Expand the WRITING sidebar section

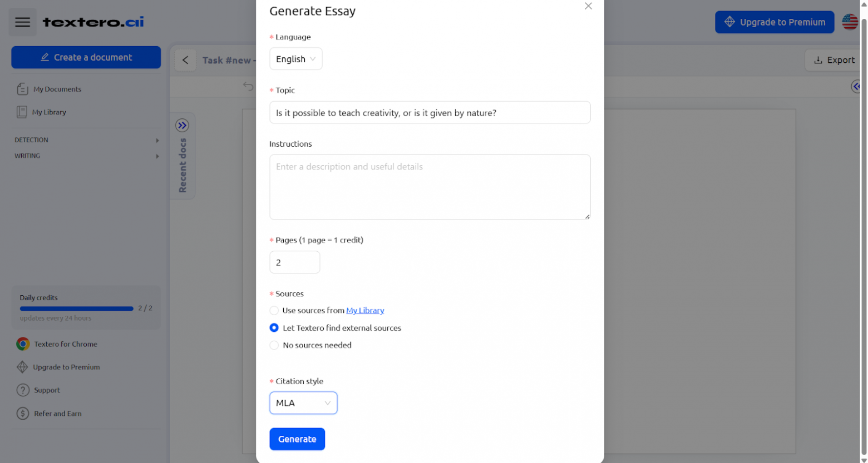86,156
